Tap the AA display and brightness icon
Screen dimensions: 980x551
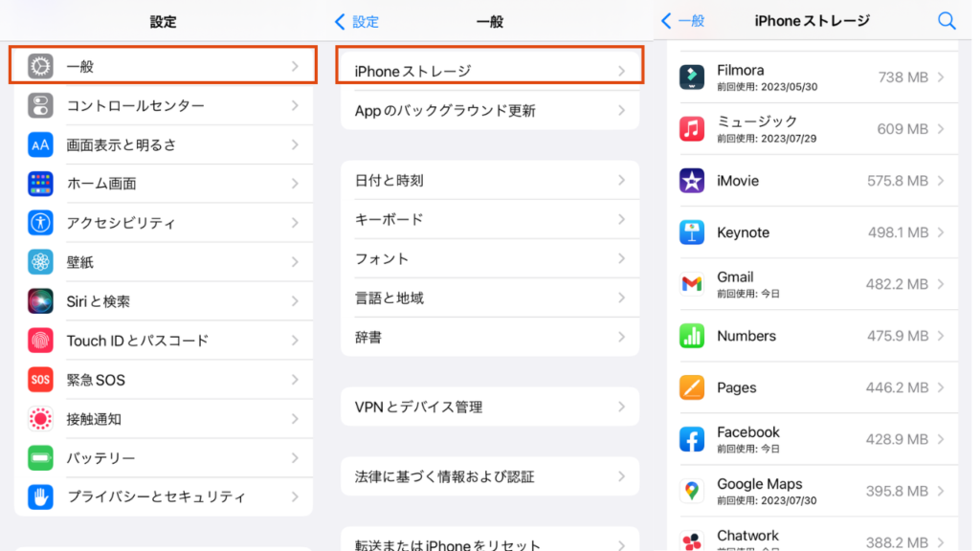[x=40, y=145]
